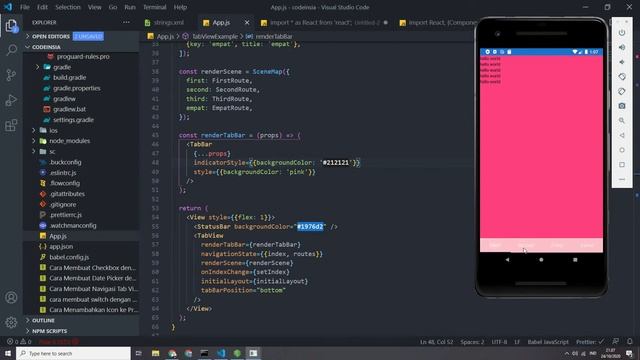Click renderTabBar in the breadcrumb
The height and width of the screenshot is (360, 640).
273,36
